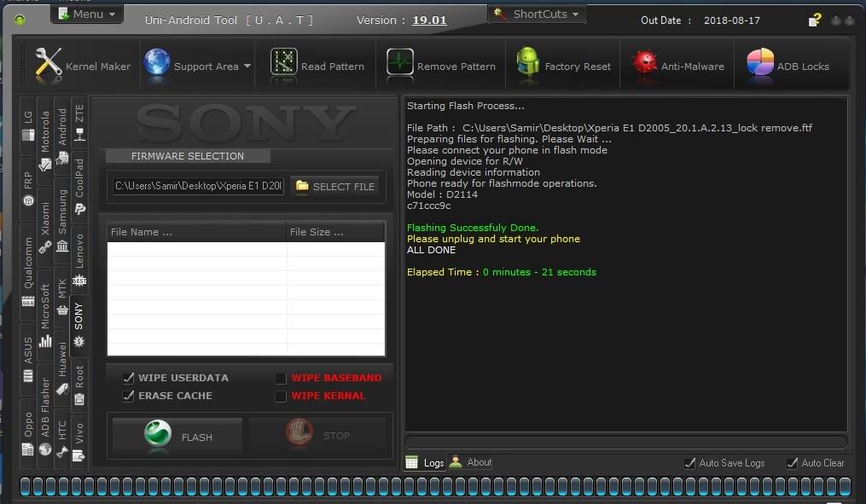Image resolution: width=866 pixels, height=504 pixels.
Task: Open the Oppo vertical tab
Action: click(x=28, y=433)
